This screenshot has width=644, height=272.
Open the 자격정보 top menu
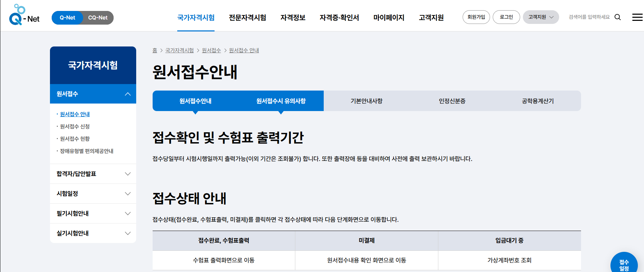(x=293, y=17)
